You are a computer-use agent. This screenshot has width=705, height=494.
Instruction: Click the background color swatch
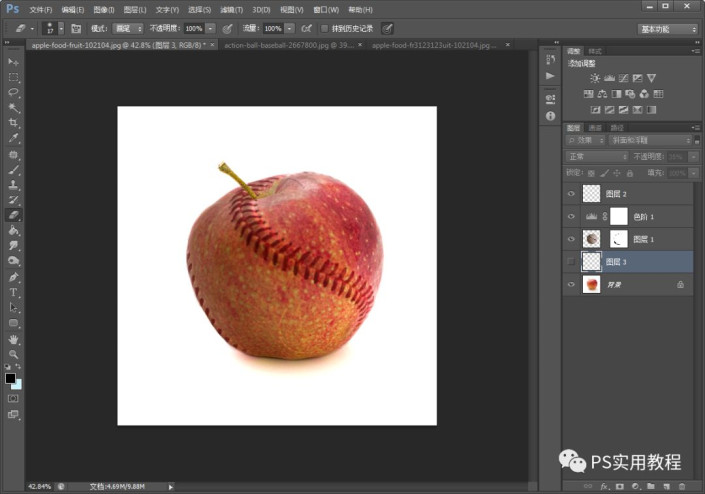(x=18, y=385)
